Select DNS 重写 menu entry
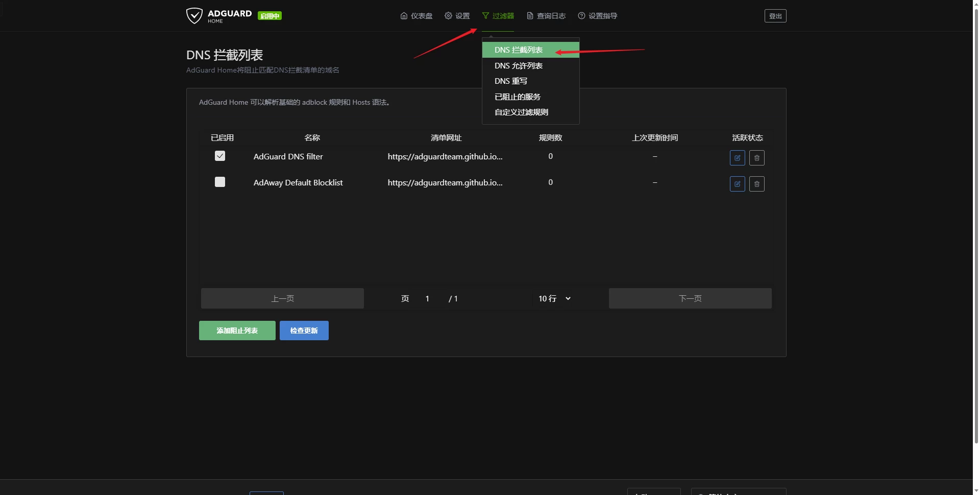 click(531, 81)
